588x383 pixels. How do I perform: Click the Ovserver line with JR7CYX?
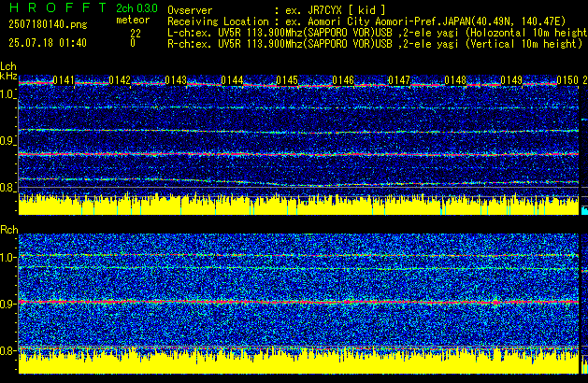[277, 10]
